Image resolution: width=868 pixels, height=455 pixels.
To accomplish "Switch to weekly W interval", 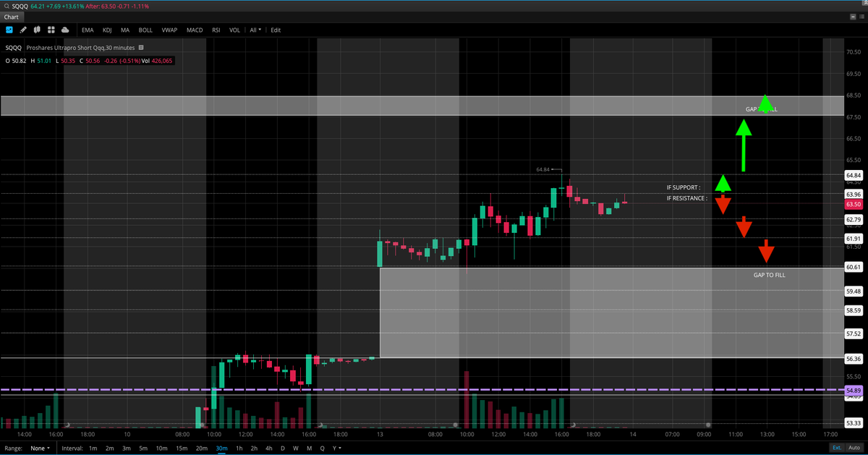I will [296, 448].
